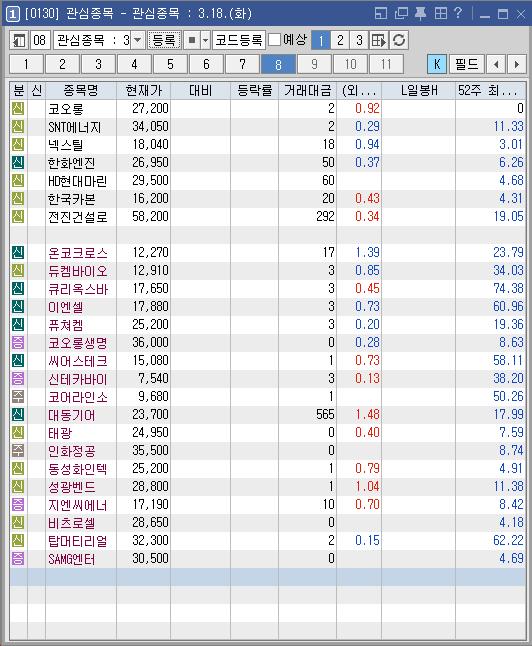Click the help question mark icon
This screenshot has width=532, height=646.
coord(457,14)
